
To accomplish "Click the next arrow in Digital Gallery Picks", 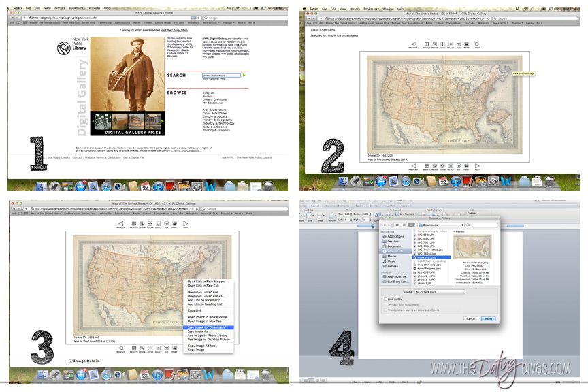I will click(163, 122).
